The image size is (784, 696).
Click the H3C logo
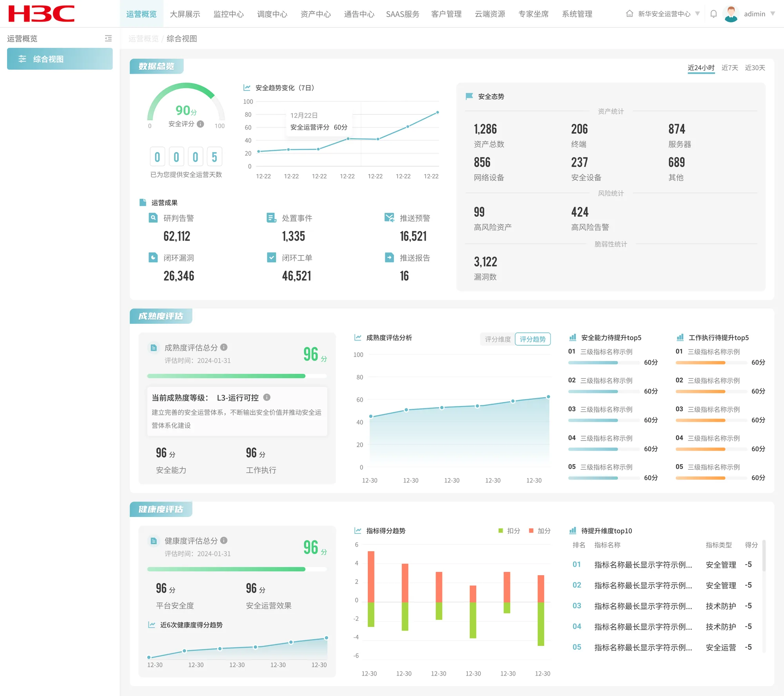41,14
